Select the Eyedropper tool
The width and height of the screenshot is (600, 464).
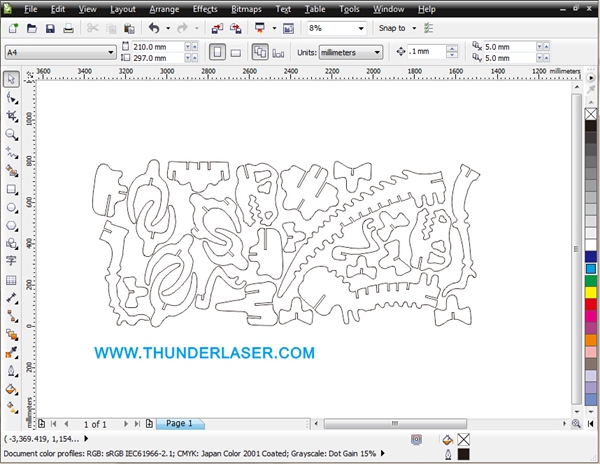point(11,353)
